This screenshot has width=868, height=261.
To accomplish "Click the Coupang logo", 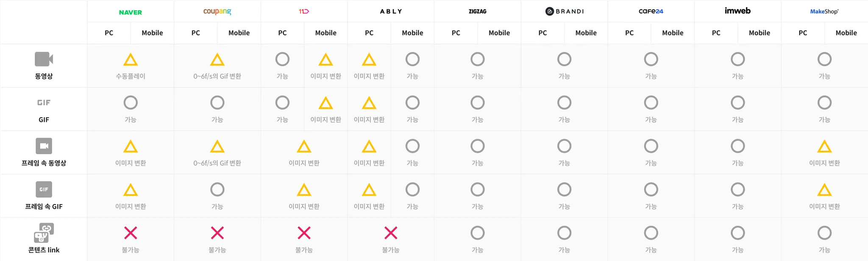I will point(217,11).
